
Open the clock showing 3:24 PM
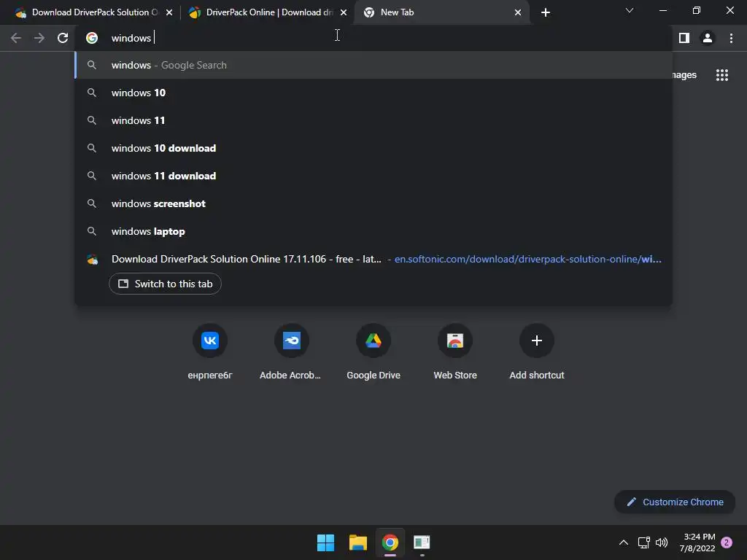pyautogui.click(x=697, y=542)
